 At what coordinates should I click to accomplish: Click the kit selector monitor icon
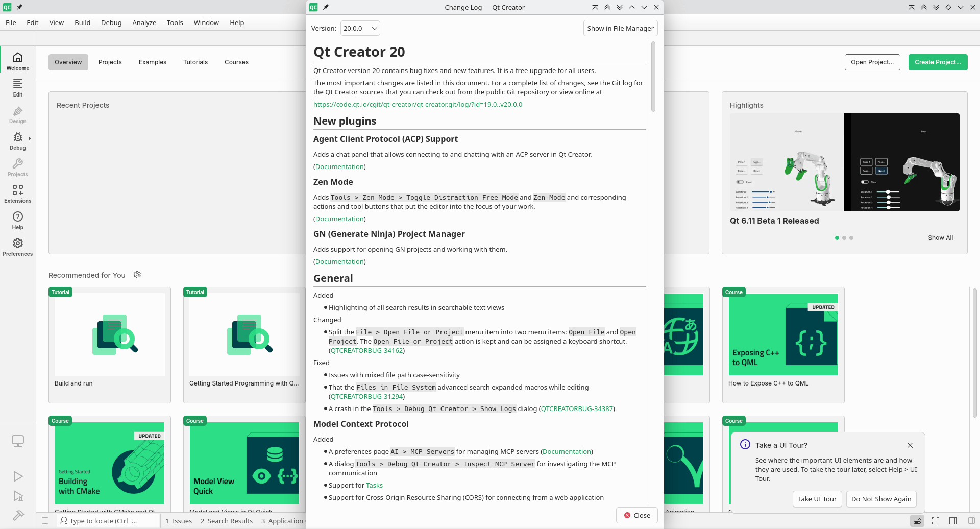pos(18,441)
